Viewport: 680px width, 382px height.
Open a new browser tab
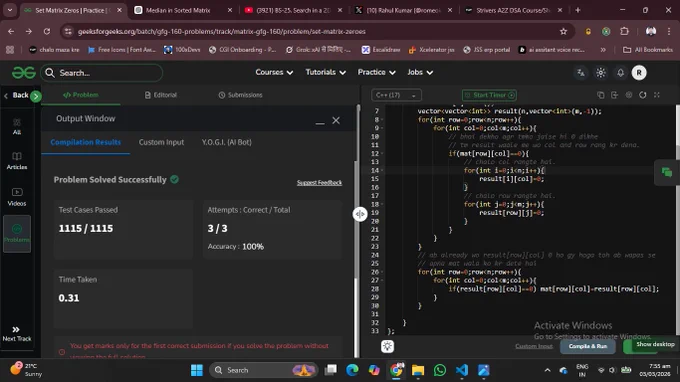tap(578, 10)
